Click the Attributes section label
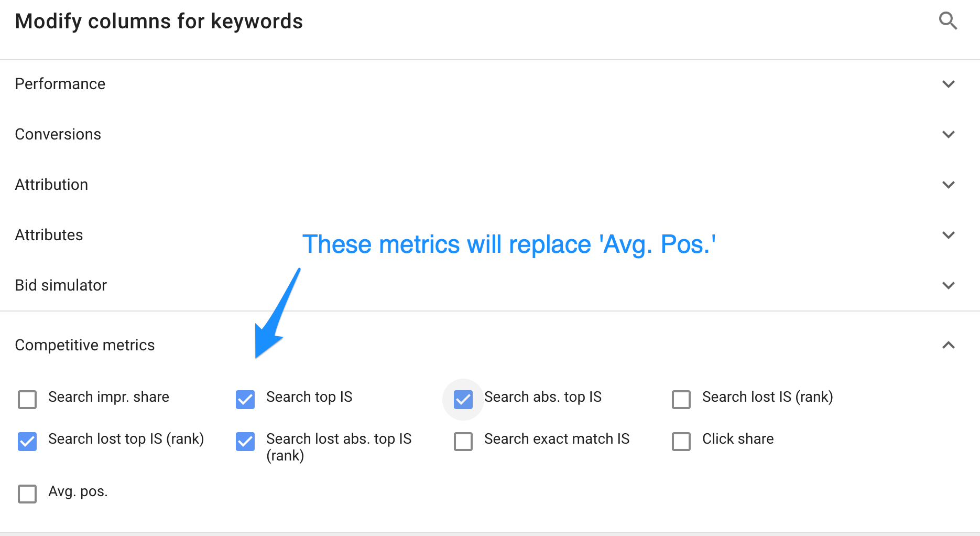 tap(49, 235)
